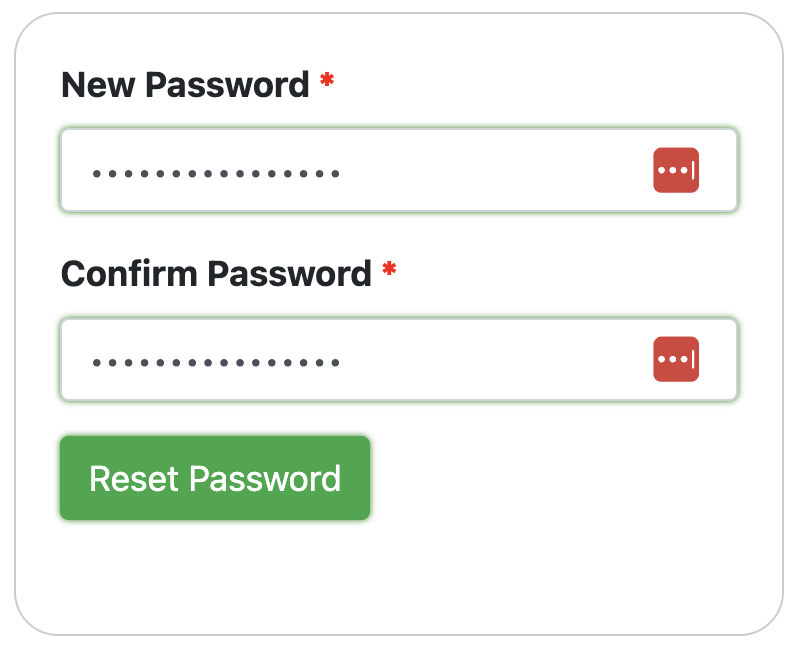The height and width of the screenshot is (648, 800).
Task: Click the password manager icon in Confirm Password field
Action: click(676, 359)
